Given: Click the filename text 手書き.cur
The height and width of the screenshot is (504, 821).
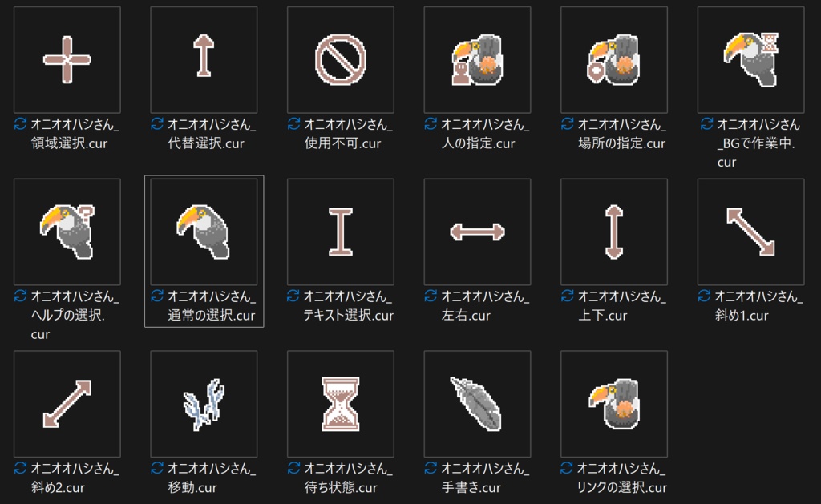Looking at the screenshot, I should (x=471, y=487).
